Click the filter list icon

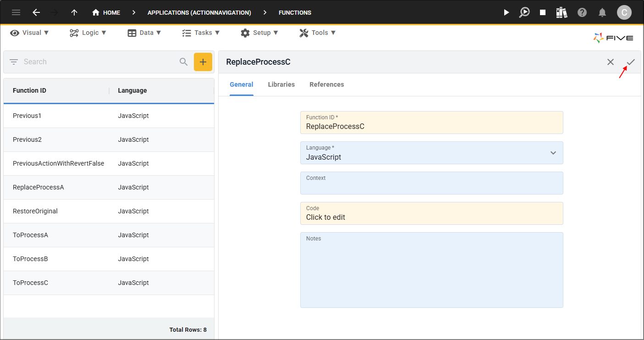tap(14, 62)
